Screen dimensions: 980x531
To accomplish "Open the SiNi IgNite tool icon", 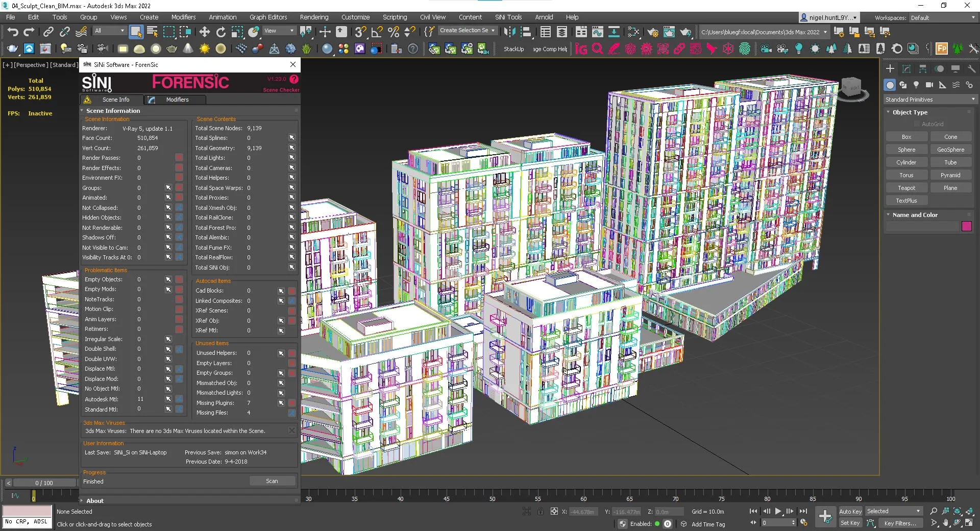I will click(581, 49).
